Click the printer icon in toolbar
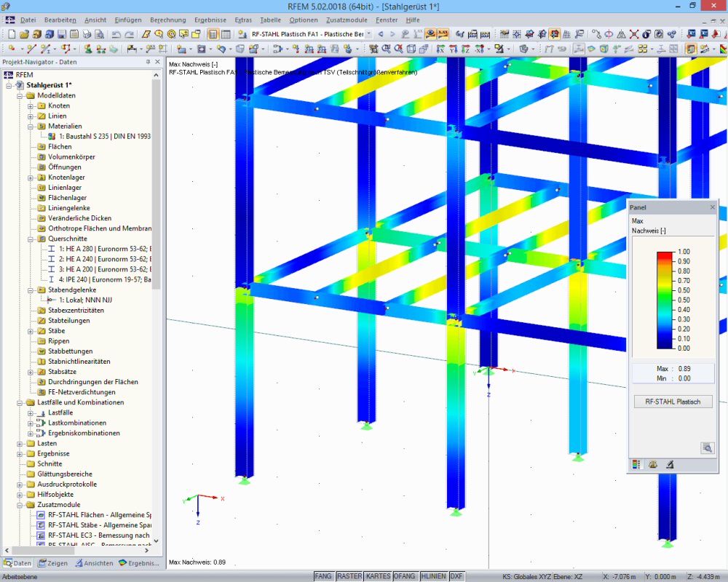The image size is (728, 582). click(x=87, y=34)
